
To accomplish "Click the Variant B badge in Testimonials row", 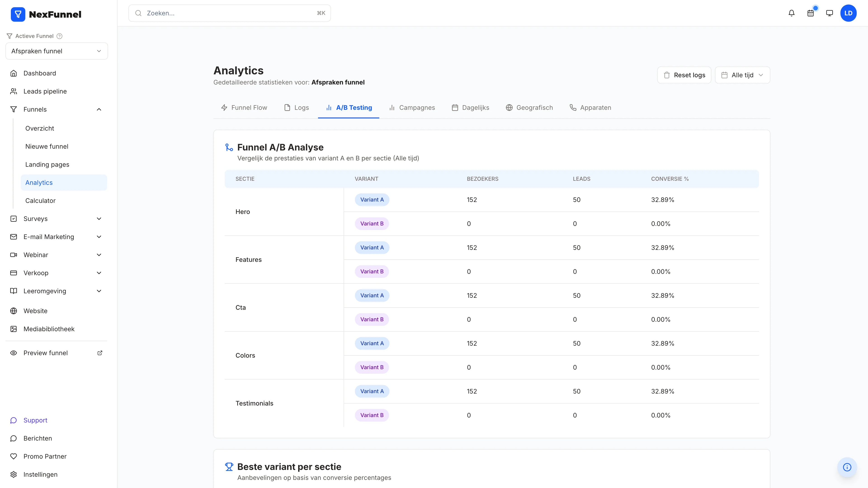I will point(372,415).
